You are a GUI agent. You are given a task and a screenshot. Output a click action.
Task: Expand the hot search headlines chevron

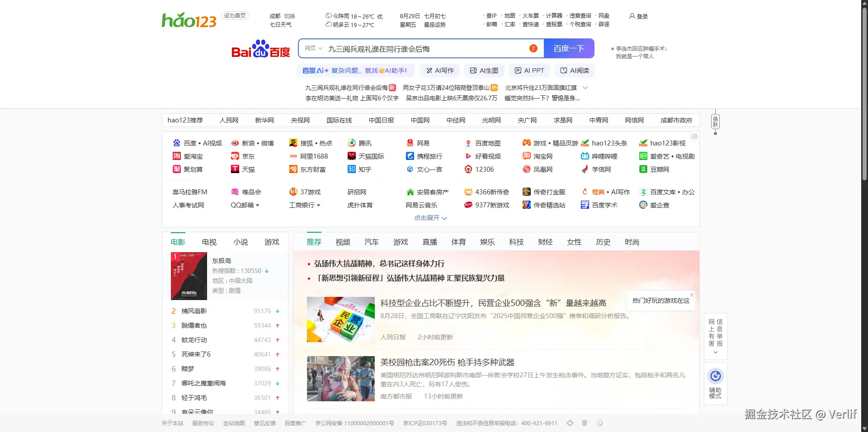pos(585,88)
